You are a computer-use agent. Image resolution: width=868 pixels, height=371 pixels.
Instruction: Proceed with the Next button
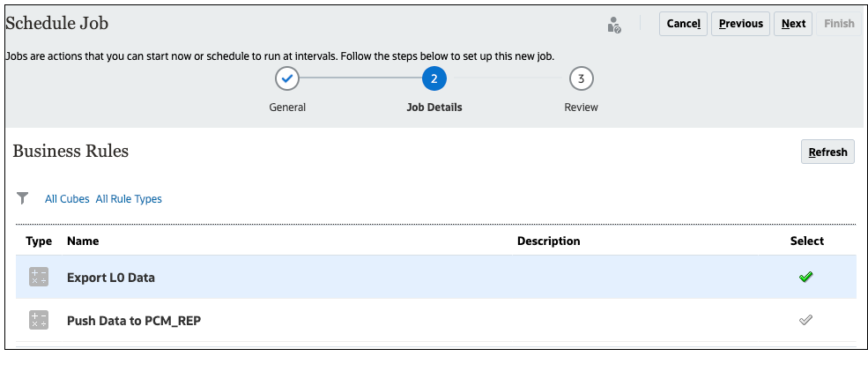793,24
